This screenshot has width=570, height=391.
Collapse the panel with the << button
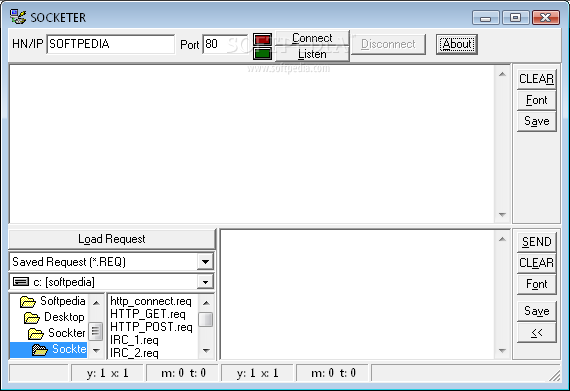537,332
